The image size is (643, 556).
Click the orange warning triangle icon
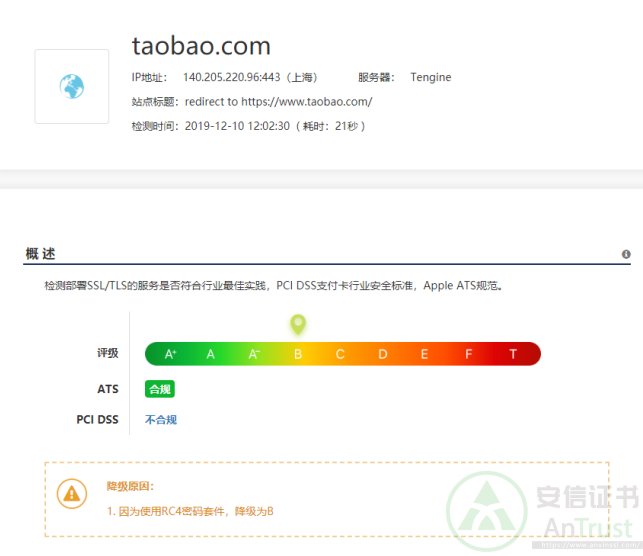pos(71,493)
